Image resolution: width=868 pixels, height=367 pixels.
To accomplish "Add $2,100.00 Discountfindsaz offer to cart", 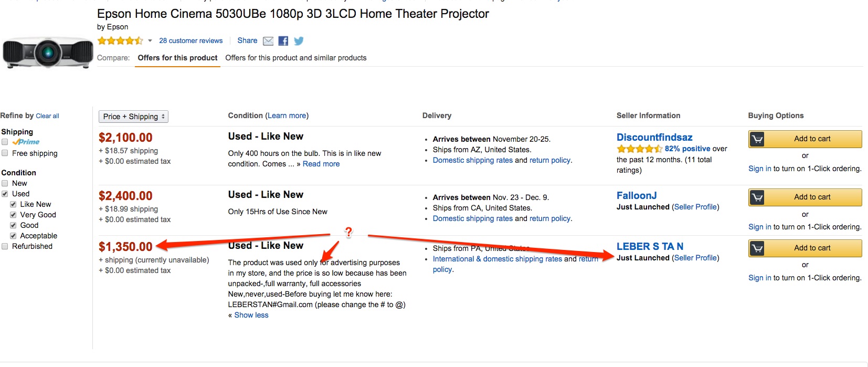I will (805, 139).
